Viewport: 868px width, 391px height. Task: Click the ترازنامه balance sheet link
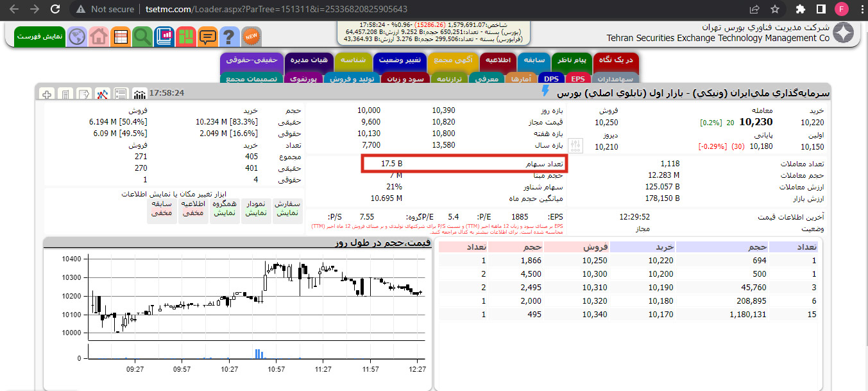click(x=451, y=79)
